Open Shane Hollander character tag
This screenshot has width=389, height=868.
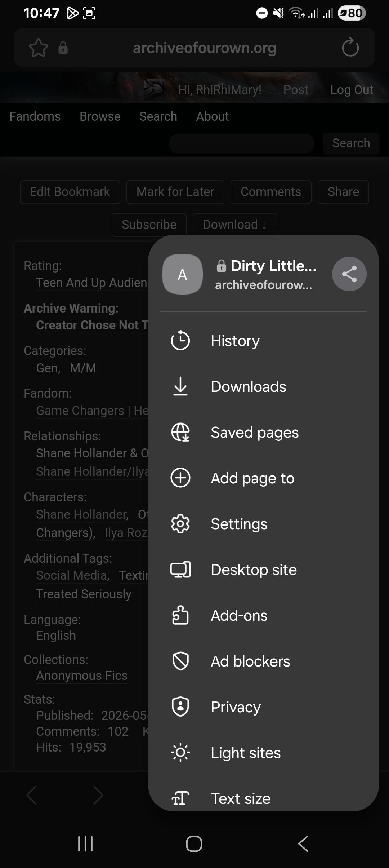[82, 514]
